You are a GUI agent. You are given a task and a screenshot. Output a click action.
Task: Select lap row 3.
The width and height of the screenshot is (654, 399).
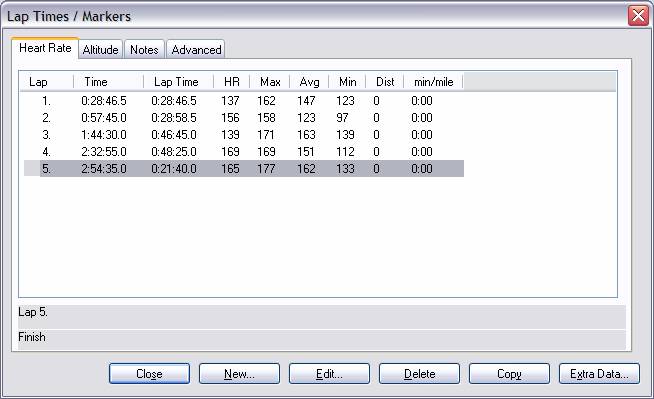[x=244, y=135]
